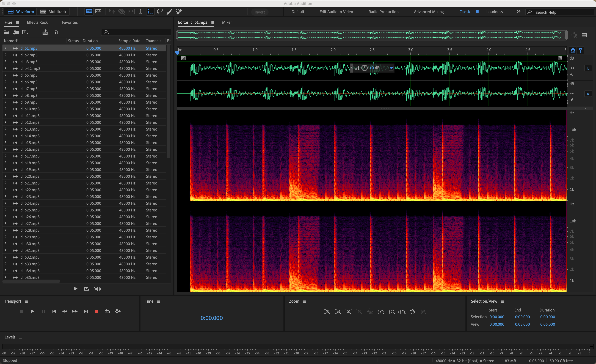Open the Classic workspace menu icon

(477, 12)
